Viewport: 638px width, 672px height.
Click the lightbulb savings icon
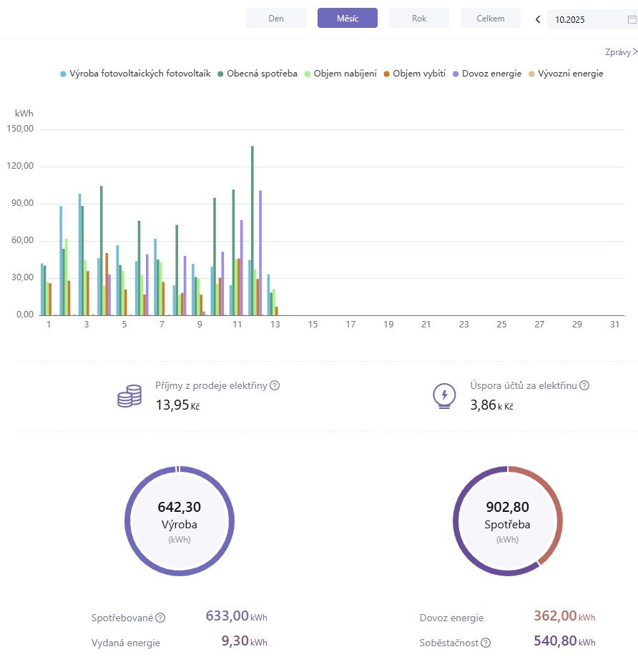click(444, 395)
